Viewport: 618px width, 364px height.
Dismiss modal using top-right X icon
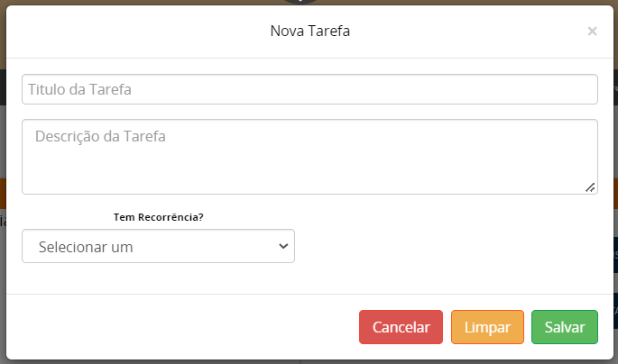click(x=592, y=32)
